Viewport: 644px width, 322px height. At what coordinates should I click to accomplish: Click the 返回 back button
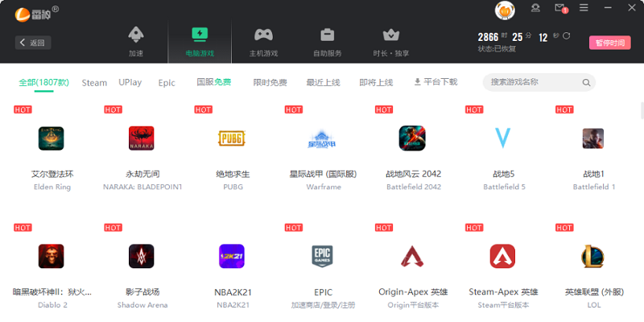point(33,43)
